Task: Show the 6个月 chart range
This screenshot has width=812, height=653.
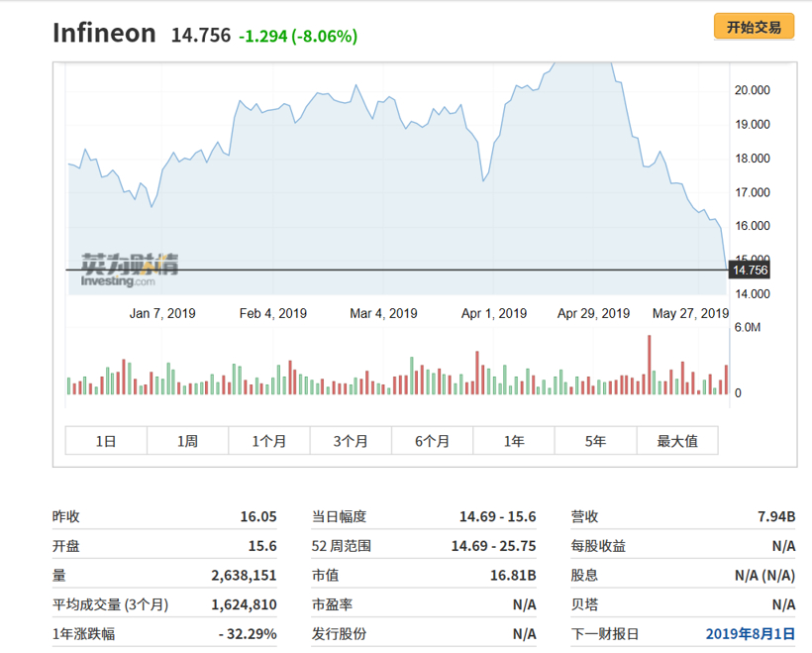Action: click(433, 441)
